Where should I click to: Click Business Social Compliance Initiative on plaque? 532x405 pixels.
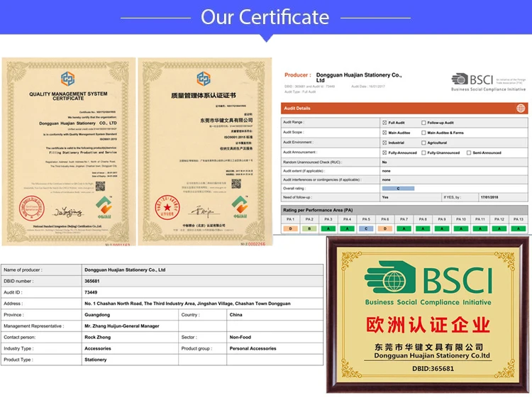428,302
